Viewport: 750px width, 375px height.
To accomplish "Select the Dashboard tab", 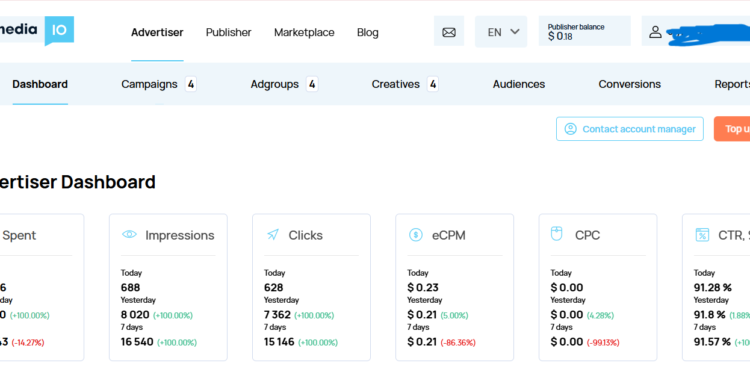I will [x=40, y=84].
